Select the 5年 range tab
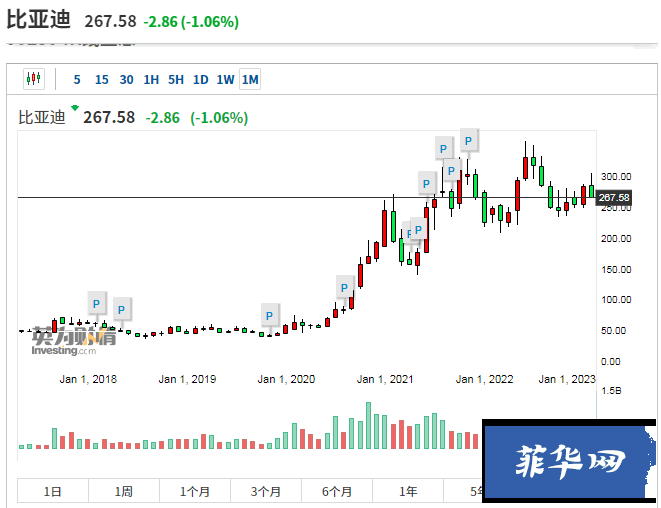 462,491
